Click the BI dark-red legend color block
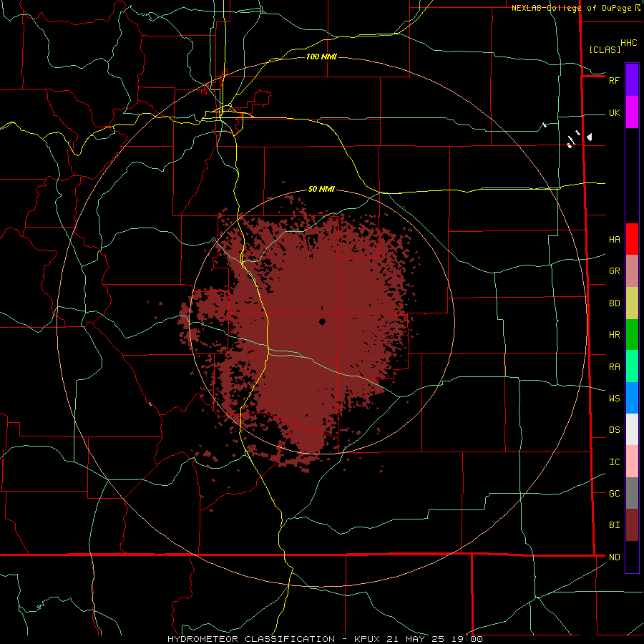This screenshot has height=644, width=644. (632, 525)
